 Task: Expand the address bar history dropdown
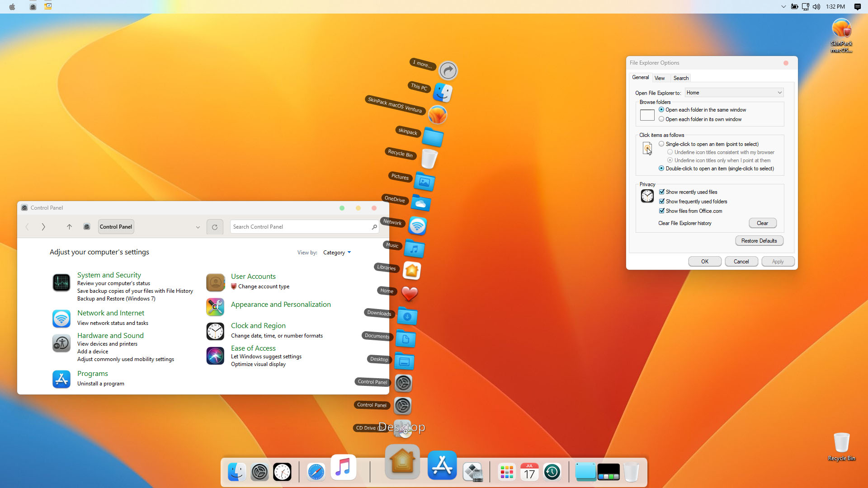click(x=198, y=227)
